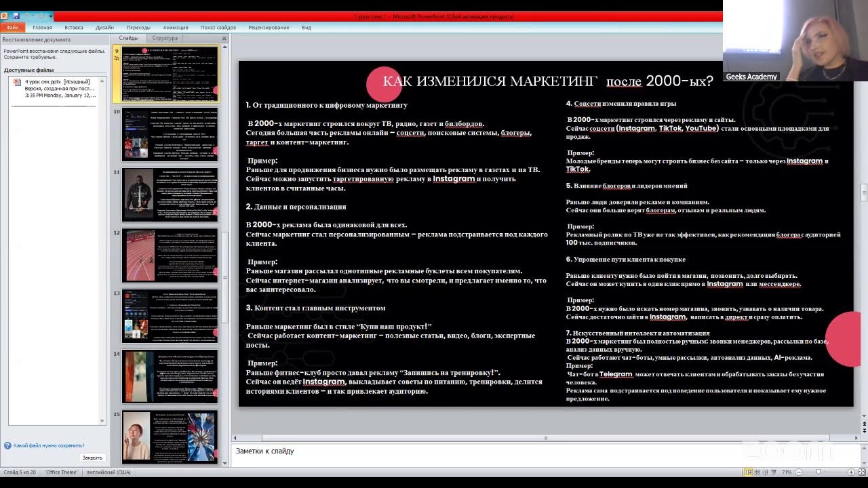The width and height of the screenshot is (868, 488).
Task: Open the Вид ribbon tab
Action: 307,28
